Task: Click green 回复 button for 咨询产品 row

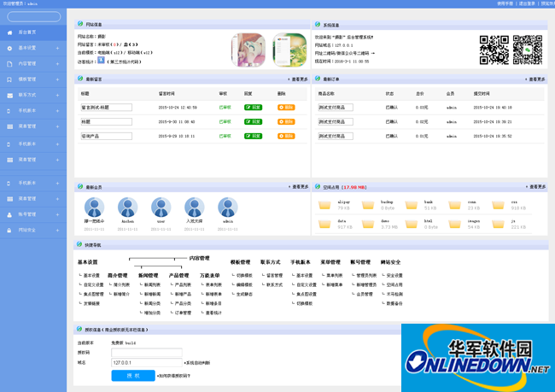Action: pos(253,136)
